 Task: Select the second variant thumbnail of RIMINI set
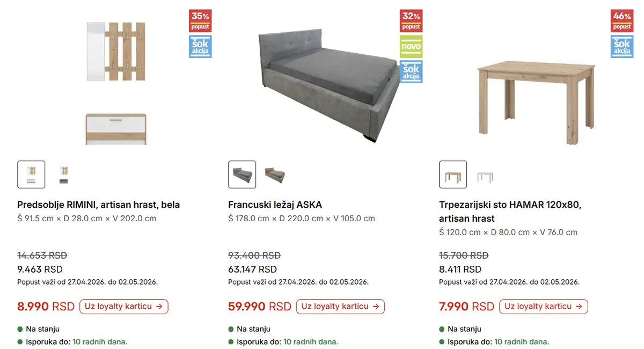pos(63,174)
